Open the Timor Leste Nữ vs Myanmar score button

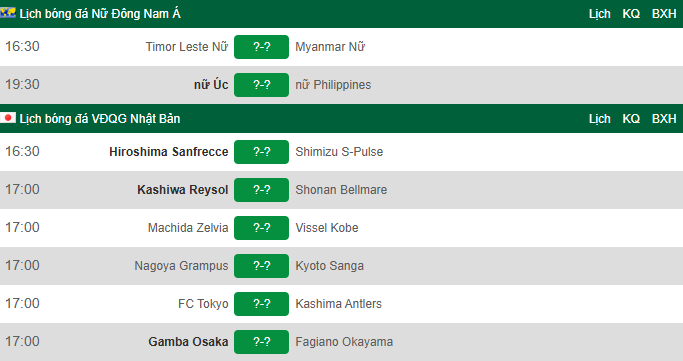pos(261,47)
